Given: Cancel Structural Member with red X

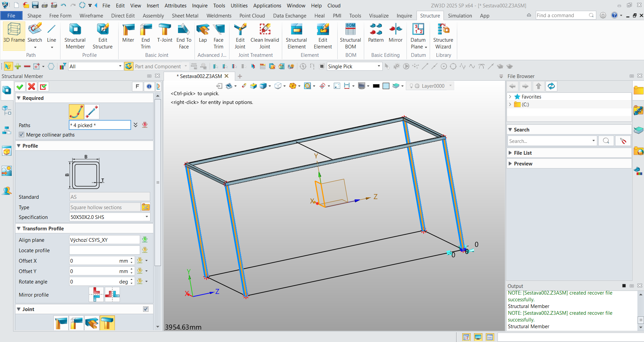Looking at the screenshot, I should 32,87.
